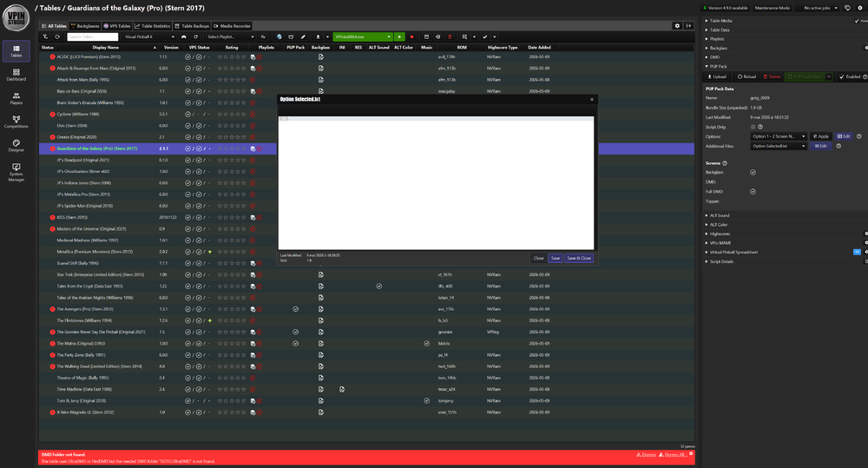Stop the running table with red square
The height and width of the screenshot is (468, 868).
pyautogui.click(x=411, y=36)
